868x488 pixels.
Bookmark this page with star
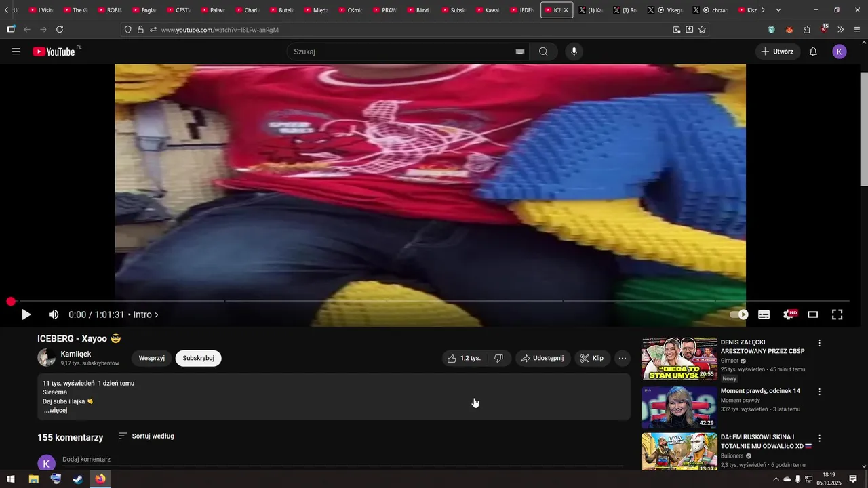click(x=702, y=29)
